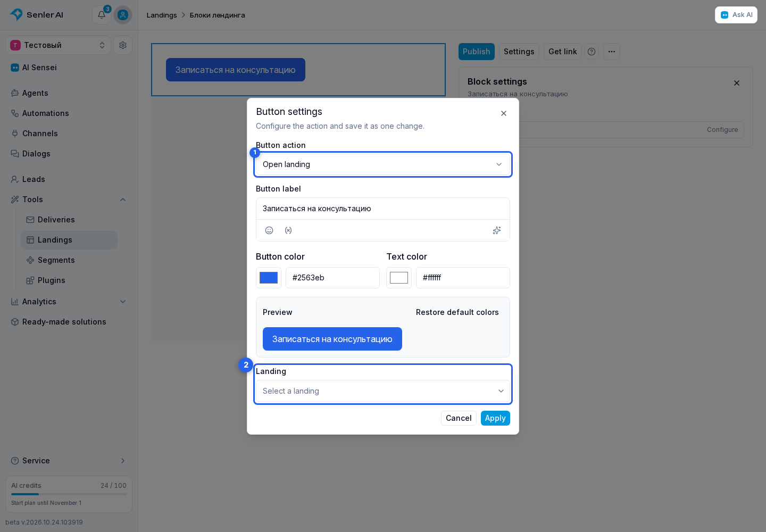Close the Button settings dialog
This screenshot has width=766, height=532.
[x=504, y=113]
